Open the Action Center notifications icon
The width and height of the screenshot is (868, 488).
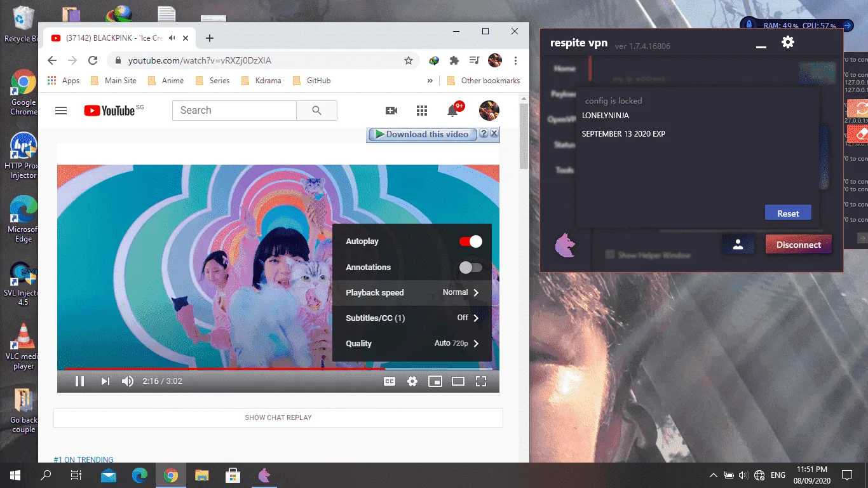click(847, 475)
